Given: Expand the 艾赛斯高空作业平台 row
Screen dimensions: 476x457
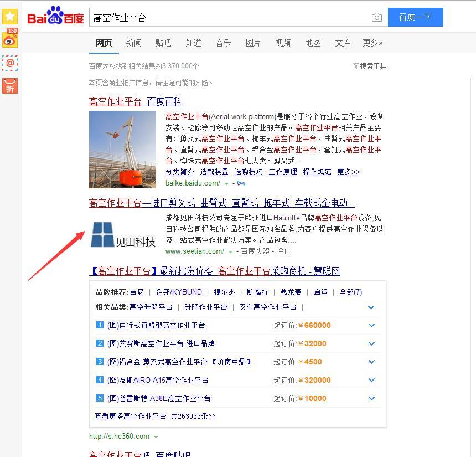Looking at the screenshot, I should [x=371, y=343].
